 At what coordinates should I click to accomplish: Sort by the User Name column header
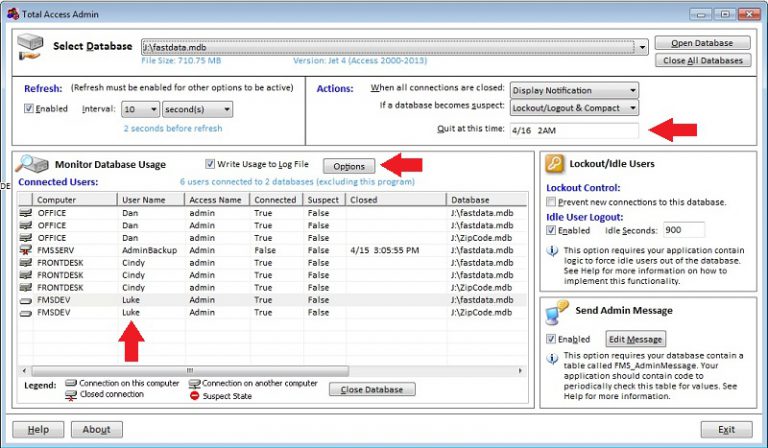tap(150, 200)
